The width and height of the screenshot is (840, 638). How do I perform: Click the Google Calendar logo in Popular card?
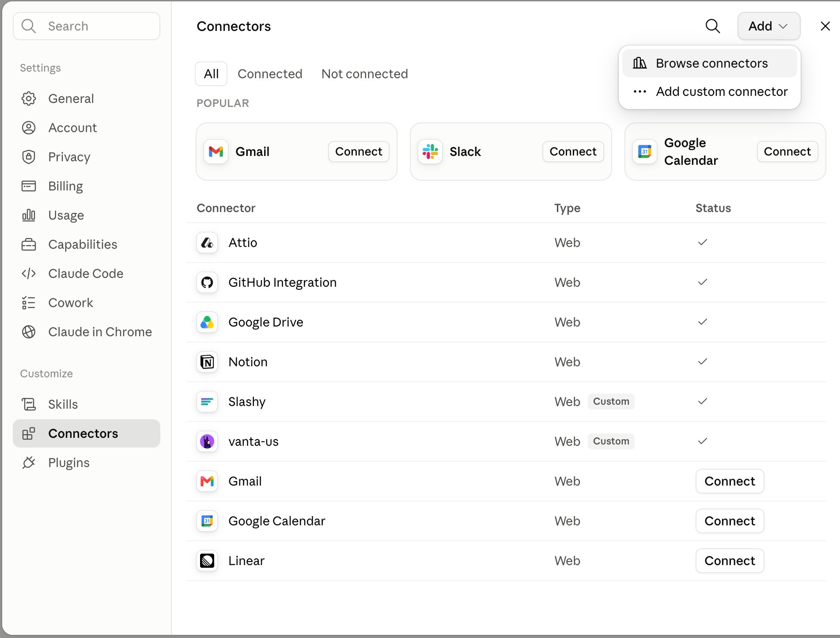(x=645, y=152)
